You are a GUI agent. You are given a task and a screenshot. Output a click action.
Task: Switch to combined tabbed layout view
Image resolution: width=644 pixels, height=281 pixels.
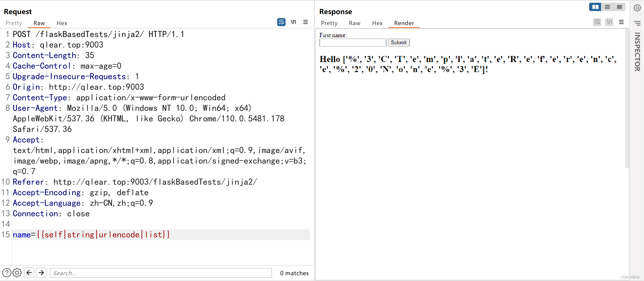[619, 7]
